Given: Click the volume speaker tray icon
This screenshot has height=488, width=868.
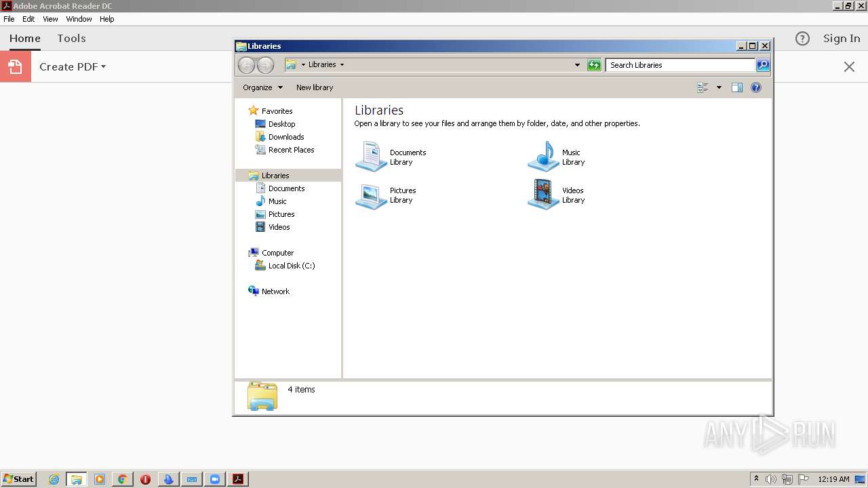Looking at the screenshot, I should 771,479.
